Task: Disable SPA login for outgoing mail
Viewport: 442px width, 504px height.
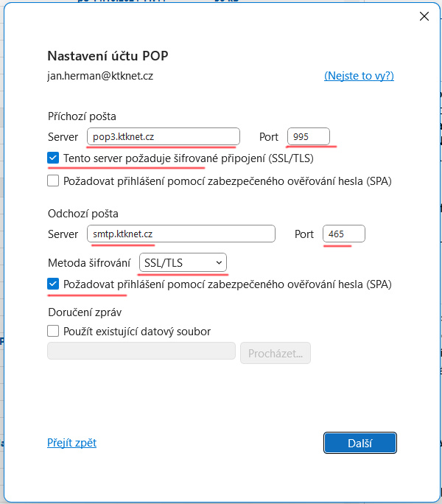Action: [53, 284]
